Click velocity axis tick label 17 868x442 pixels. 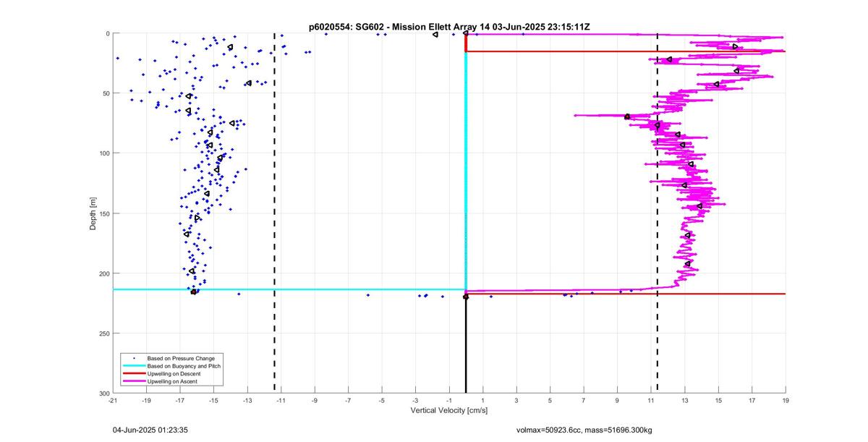(x=752, y=400)
